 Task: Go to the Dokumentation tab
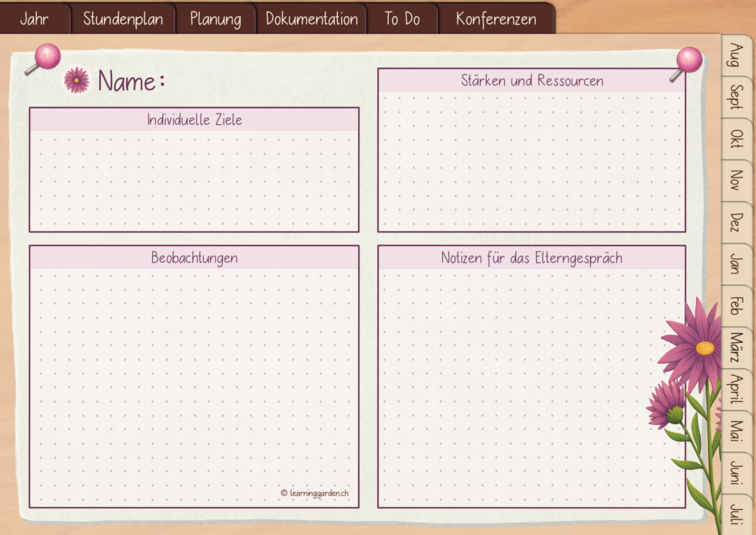[x=312, y=18]
